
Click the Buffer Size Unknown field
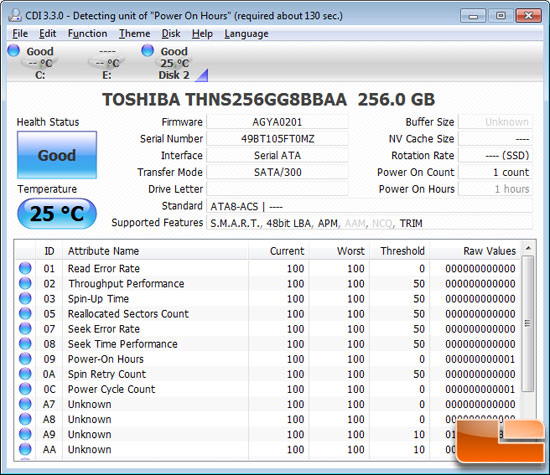[496, 122]
